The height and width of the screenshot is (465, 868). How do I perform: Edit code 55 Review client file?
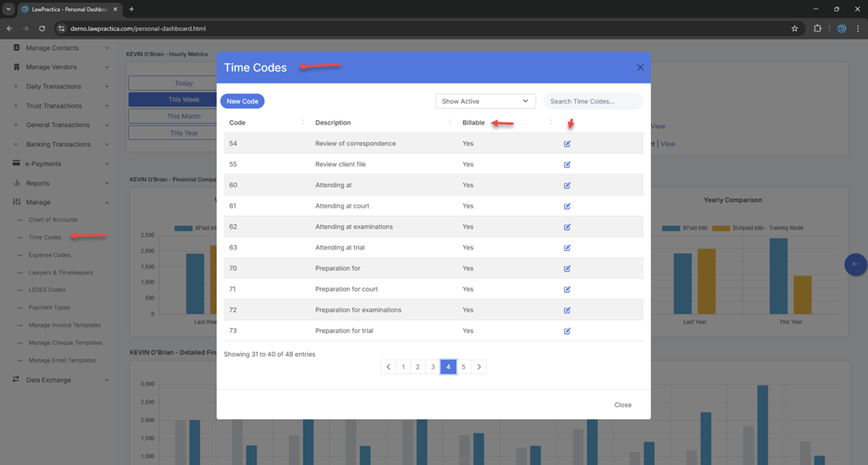tap(567, 164)
